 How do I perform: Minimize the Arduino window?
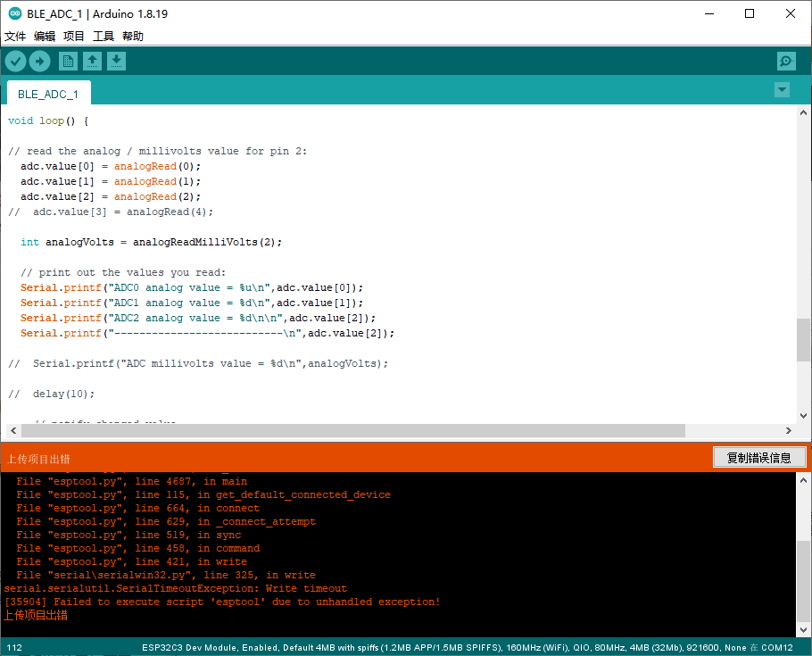(709, 13)
